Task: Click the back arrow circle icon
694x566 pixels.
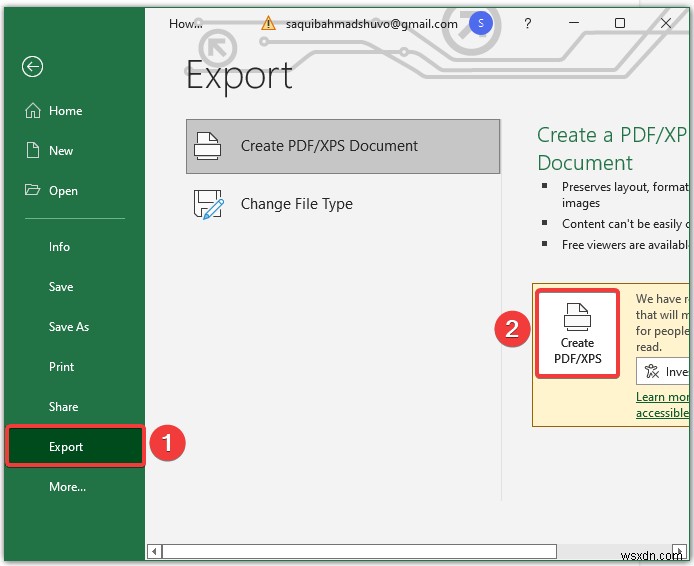Action: coord(32,67)
